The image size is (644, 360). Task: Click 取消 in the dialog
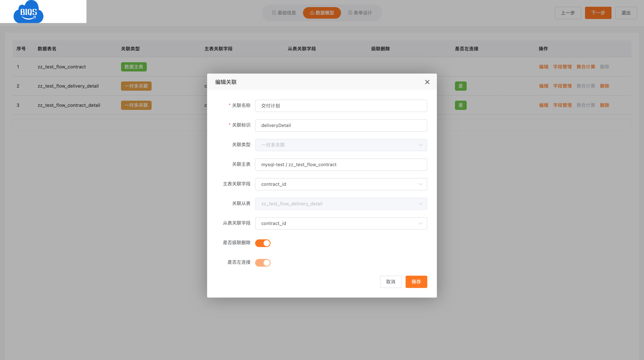point(391,282)
